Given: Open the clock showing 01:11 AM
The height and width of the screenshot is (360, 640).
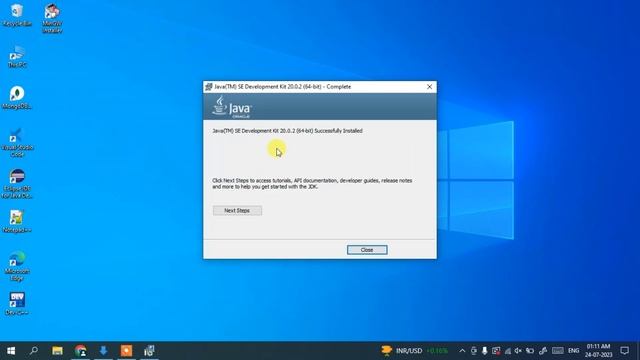Looking at the screenshot, I should [x=598, y=351].
